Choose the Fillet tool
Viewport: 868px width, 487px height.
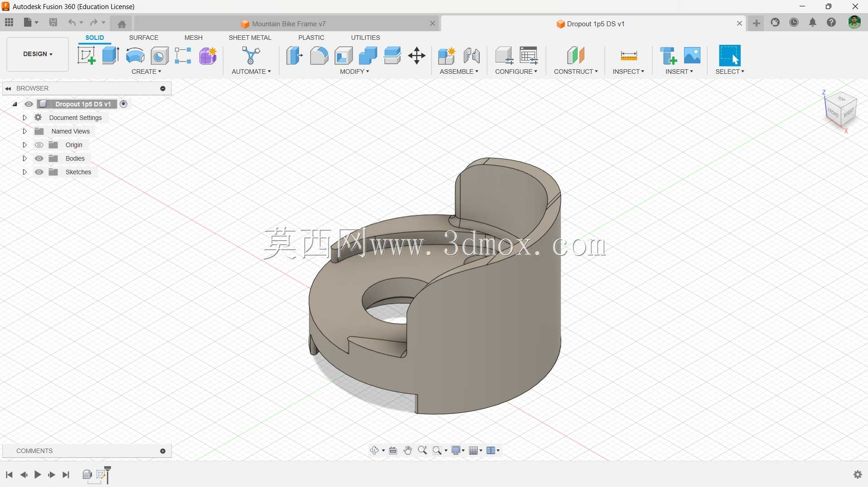point(319,56)
